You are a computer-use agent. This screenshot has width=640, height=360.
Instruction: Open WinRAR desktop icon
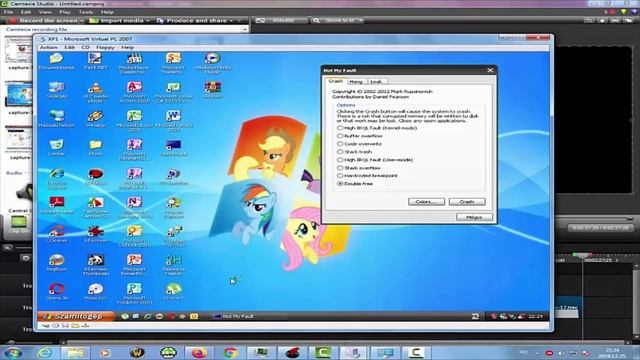213,90
